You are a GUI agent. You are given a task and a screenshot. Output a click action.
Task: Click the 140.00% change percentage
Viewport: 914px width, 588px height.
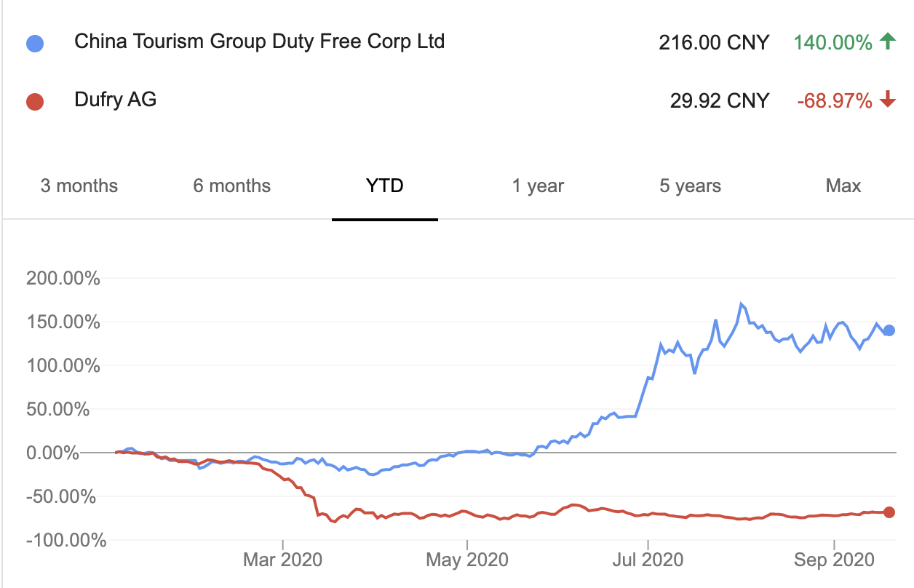(833, 43)
